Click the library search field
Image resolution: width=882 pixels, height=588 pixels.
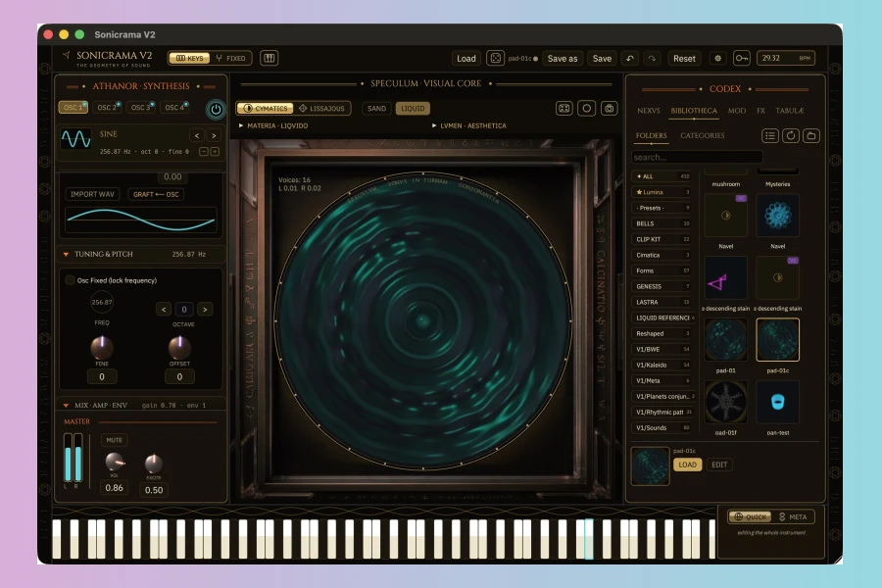[x=697, y=158]
